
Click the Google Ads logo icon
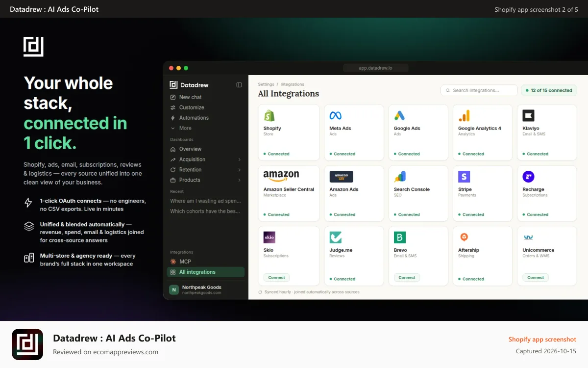click(399, 116)
